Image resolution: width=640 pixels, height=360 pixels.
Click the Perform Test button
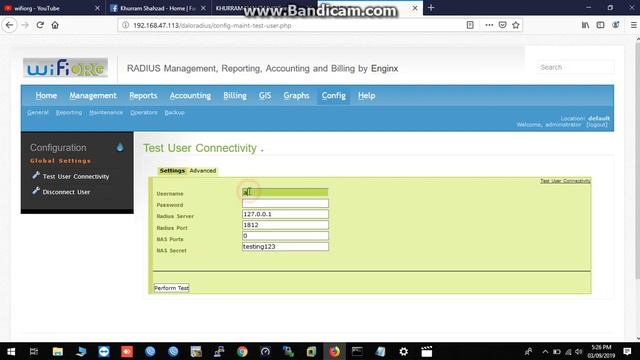[x=171, y=288]
